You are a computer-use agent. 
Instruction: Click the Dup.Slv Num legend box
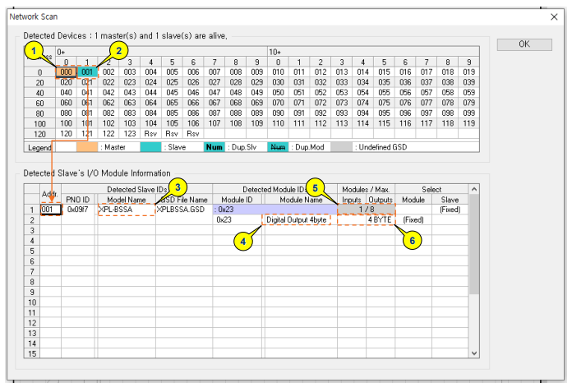215,147
